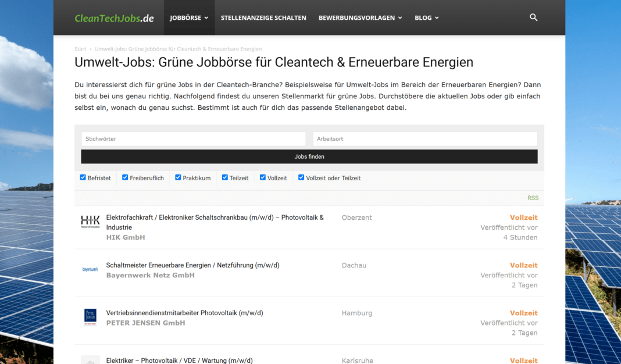
Task: Toggle the Praktikum job type checkbox
Action: pos(178,177)
